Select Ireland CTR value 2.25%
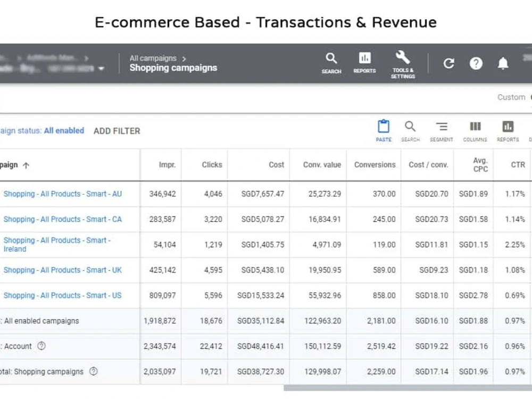This screenshot has height=399, width=532. point(514,245)
